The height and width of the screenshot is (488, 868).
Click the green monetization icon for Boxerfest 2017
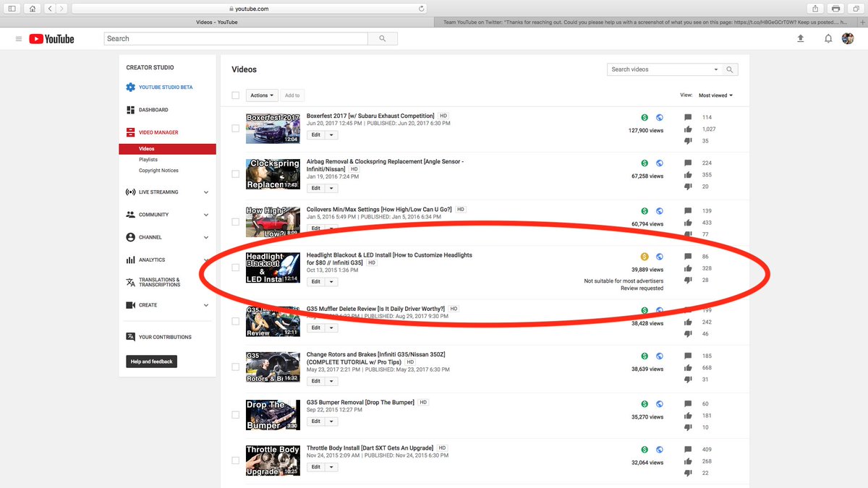(644, 118)
